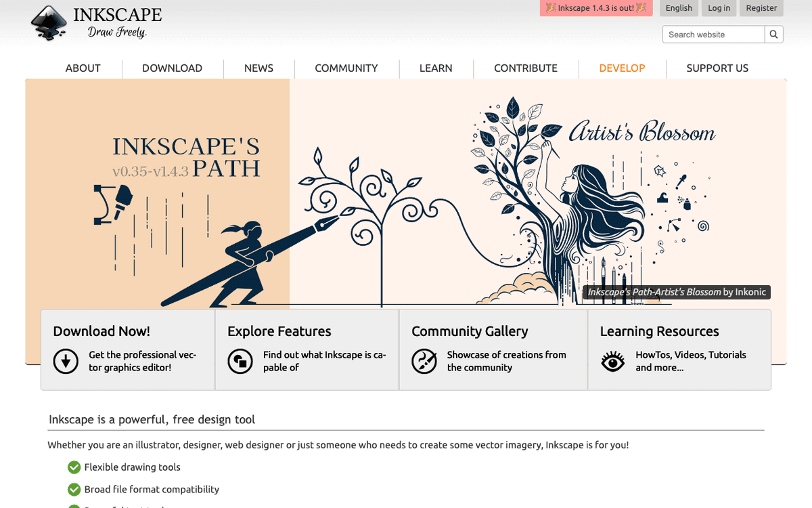Switch to the DEVELOP section

click(x=622, y=68)
